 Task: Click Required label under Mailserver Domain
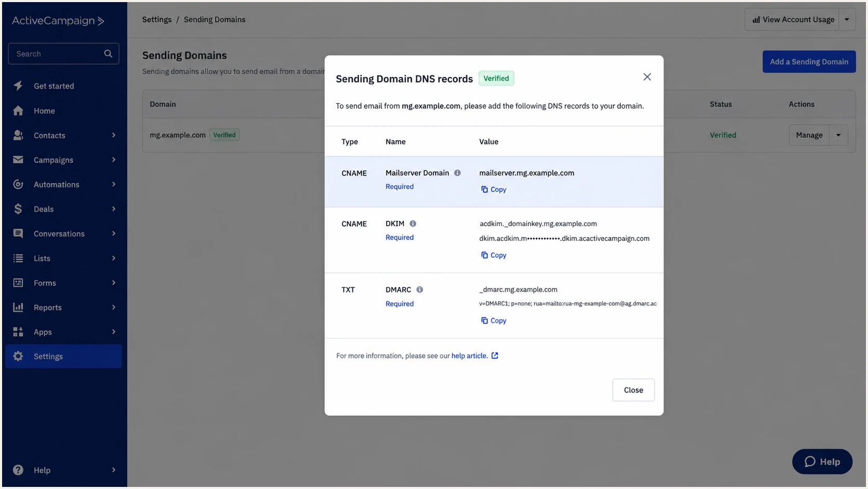[399, 187]
